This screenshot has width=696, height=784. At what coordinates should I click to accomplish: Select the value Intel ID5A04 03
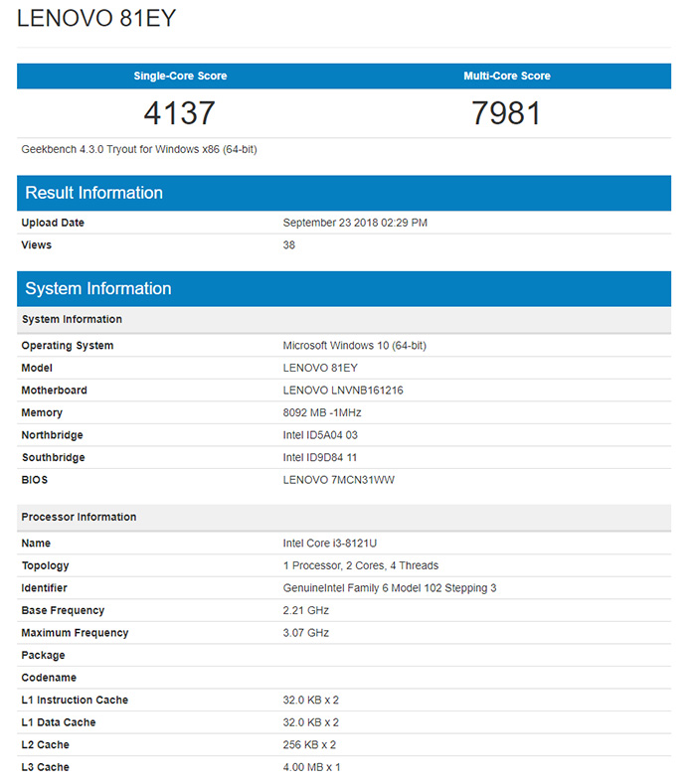pyautogui.click(x=320, y=435)
